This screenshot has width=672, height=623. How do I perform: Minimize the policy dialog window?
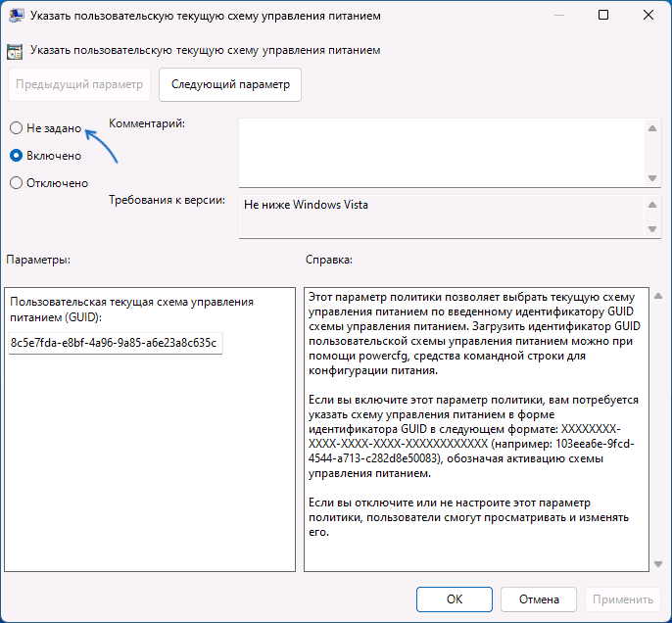click(558, 15)
